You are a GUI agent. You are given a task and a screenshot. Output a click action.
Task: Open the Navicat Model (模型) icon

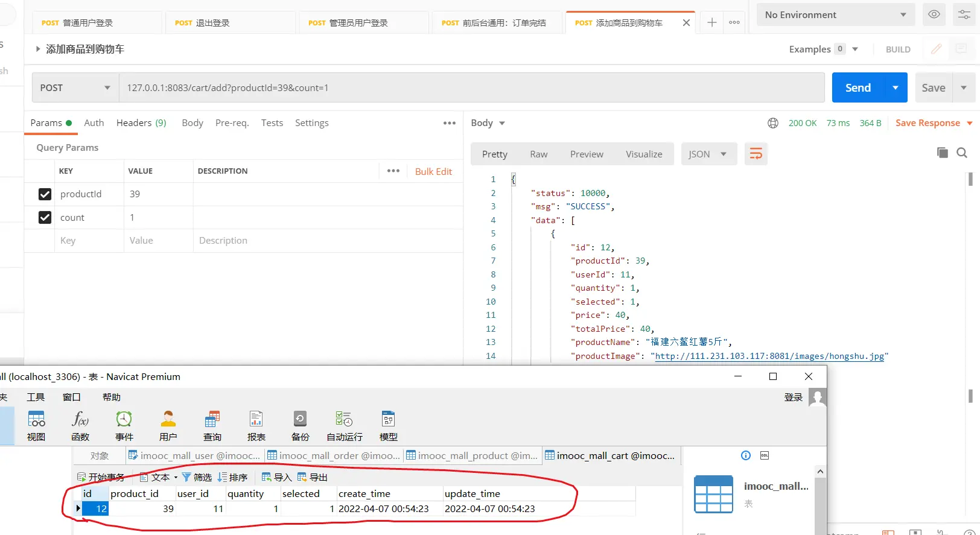[388, 426]
